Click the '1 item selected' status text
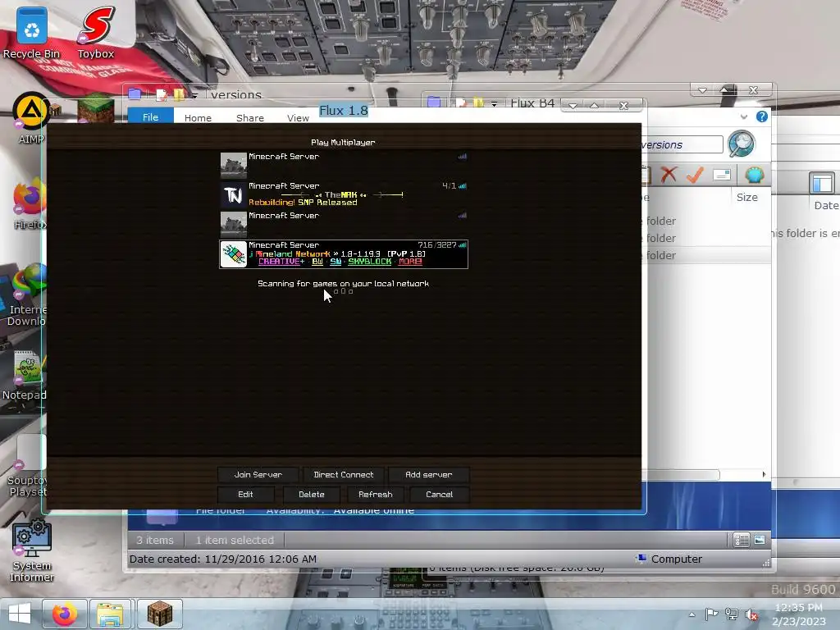Screen dimensions: 840x630 [x=235, y=540]
